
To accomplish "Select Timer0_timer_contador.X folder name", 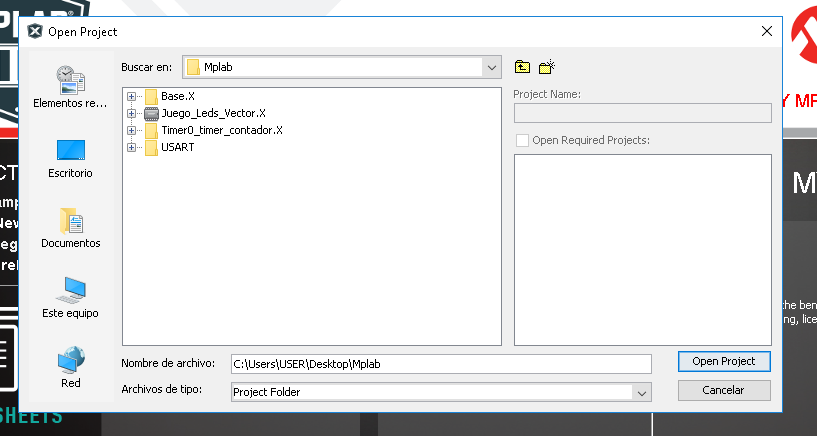I will point(222,130).
